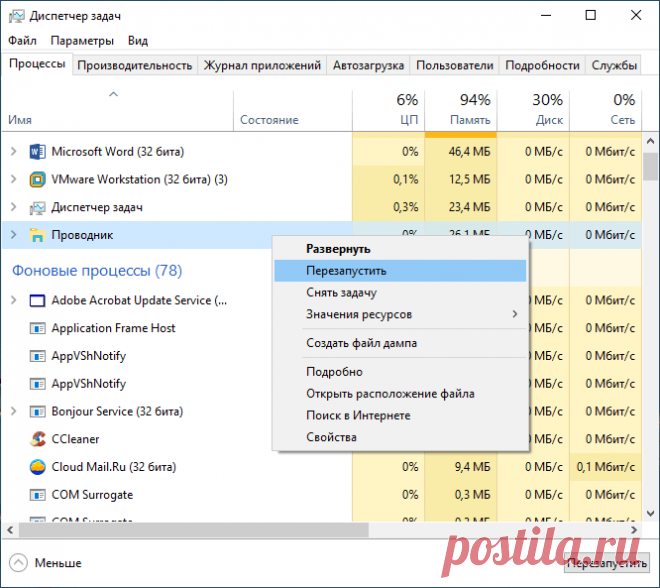
Task: Click the Фоновые процессы (78) group heading
Action: (x=97, y=270)
